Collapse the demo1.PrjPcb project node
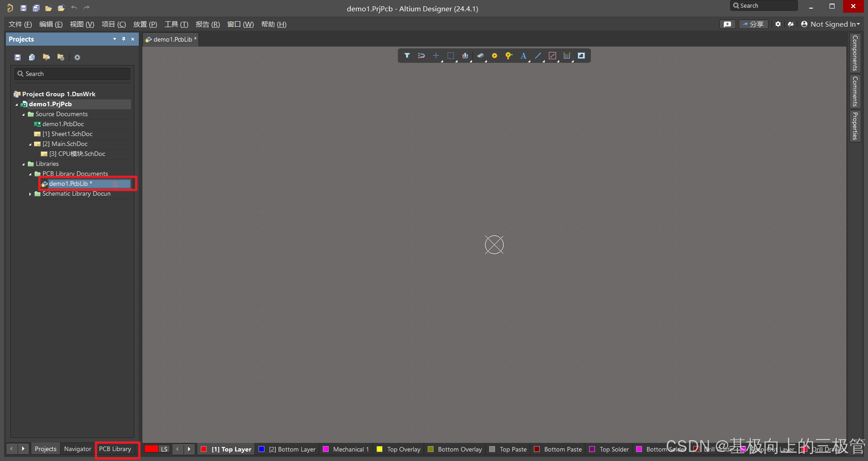Screen dimensions: 868x461 click(x=17, y=104)
